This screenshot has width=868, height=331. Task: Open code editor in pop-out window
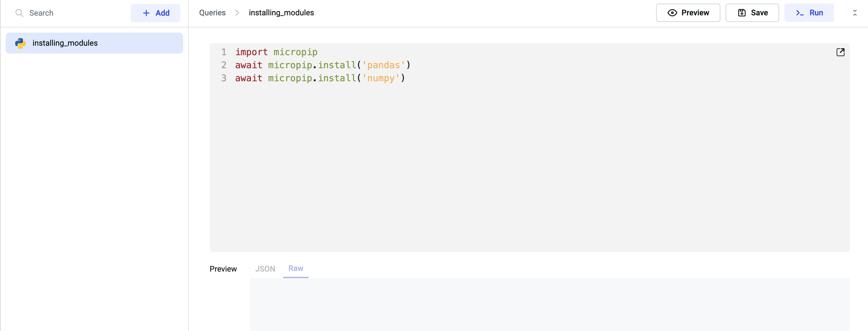tap(840, 52)
